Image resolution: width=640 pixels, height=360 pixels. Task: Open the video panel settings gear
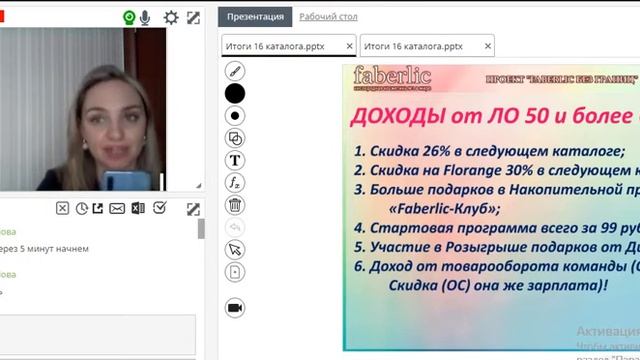171,18
